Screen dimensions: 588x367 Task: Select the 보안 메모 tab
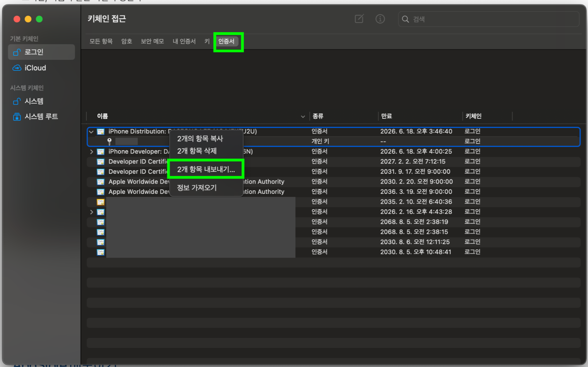(x=152, y=41)
